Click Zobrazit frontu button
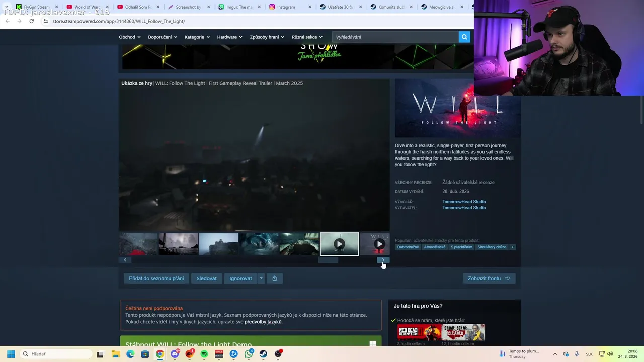 click(489, 278)
